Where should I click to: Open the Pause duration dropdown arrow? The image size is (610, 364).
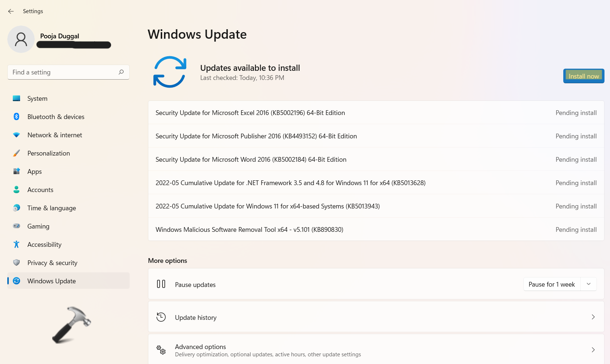point(588,284)
